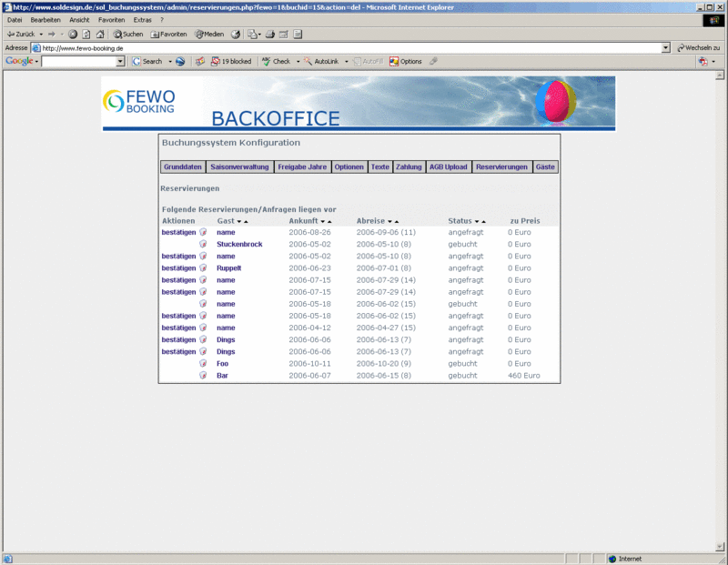Click the IE Home toolbar icon
This screenshot has height=565, width=728.
[99, 34]
